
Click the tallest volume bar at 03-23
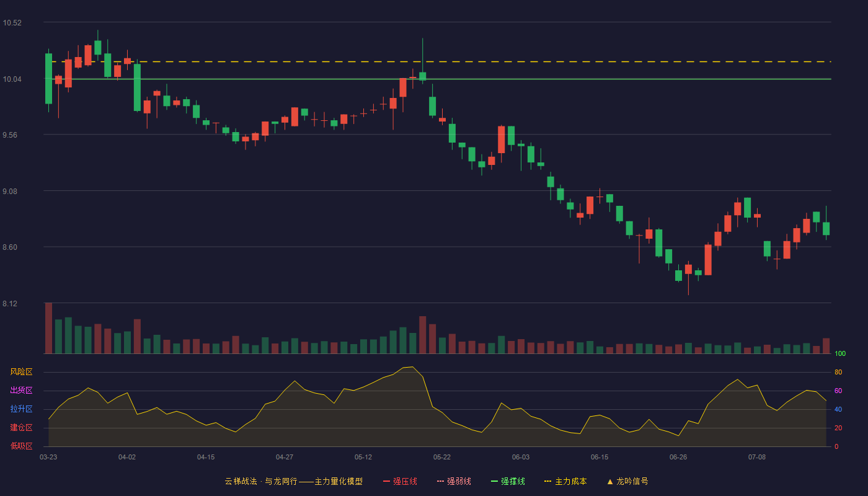pos(48,328)
